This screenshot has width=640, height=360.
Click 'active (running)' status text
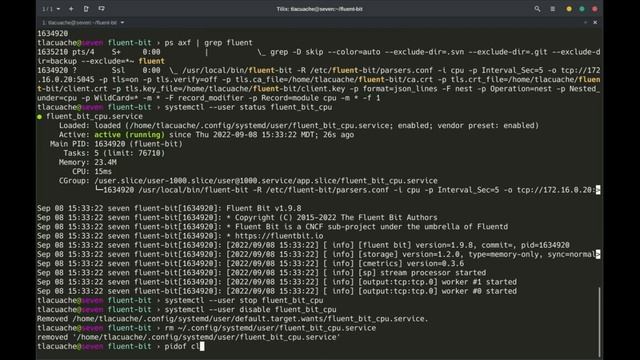pos(129,135)
